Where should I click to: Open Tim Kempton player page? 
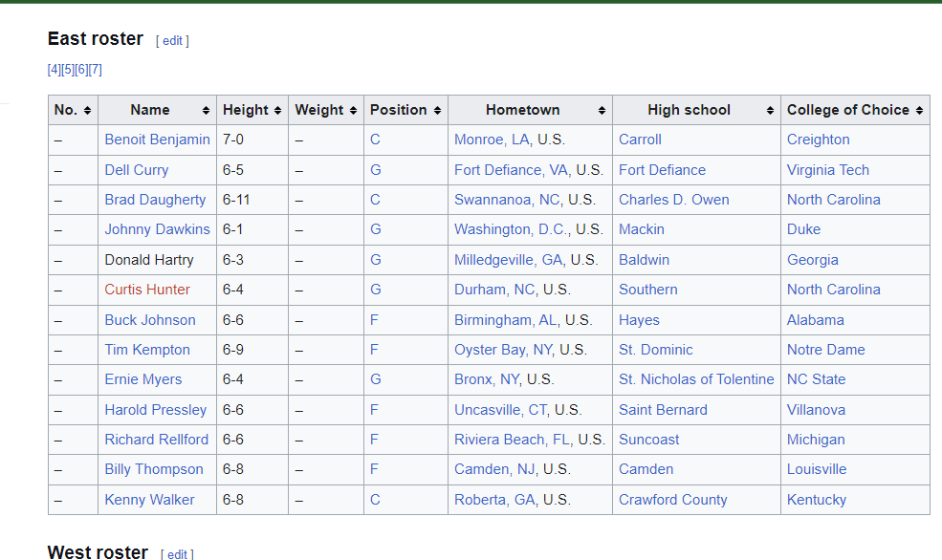coord(147,350)
